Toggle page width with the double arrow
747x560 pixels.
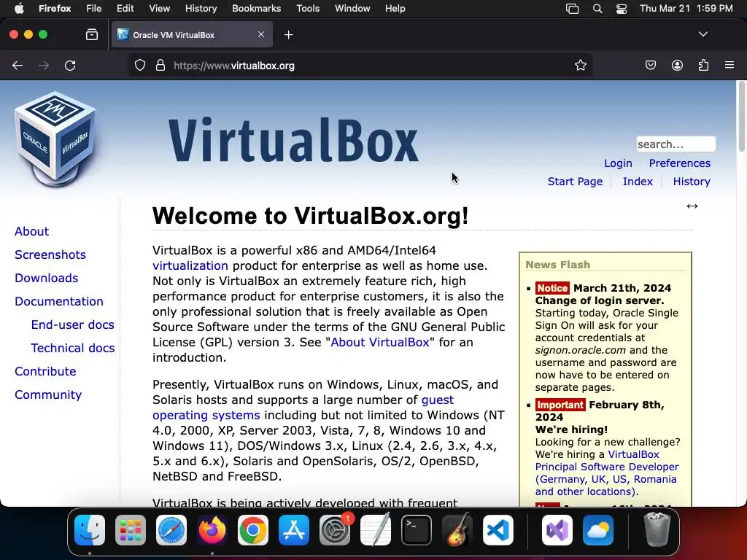point(692,206)
